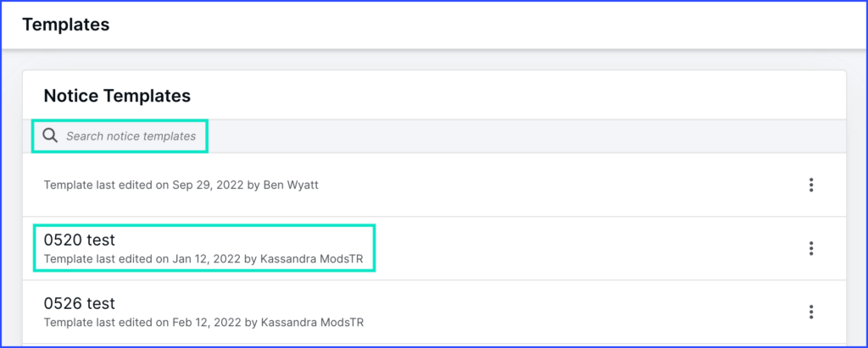Click the Jan 12, 2022 edit date
868x348 pixels.
click(207, 258)
